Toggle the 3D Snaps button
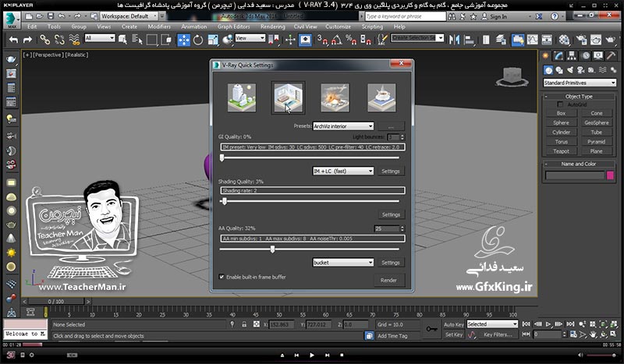The image size is (624, 364). click(x=322, y=40)
